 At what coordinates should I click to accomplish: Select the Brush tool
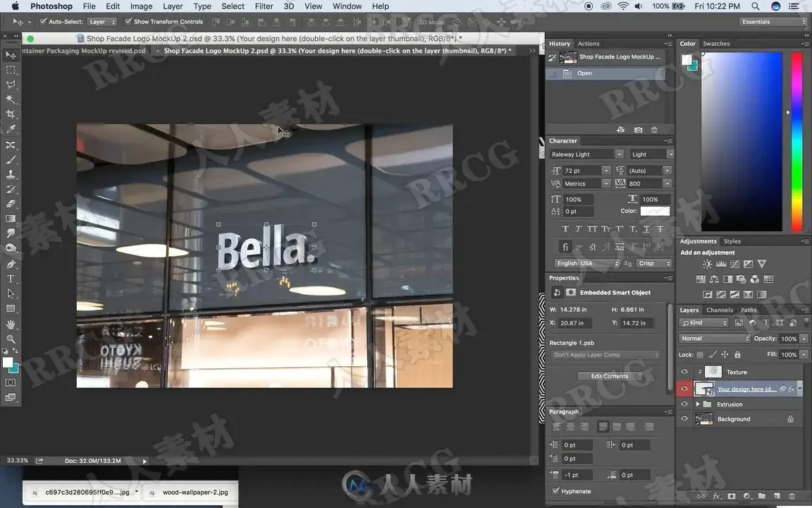point(11,159)
